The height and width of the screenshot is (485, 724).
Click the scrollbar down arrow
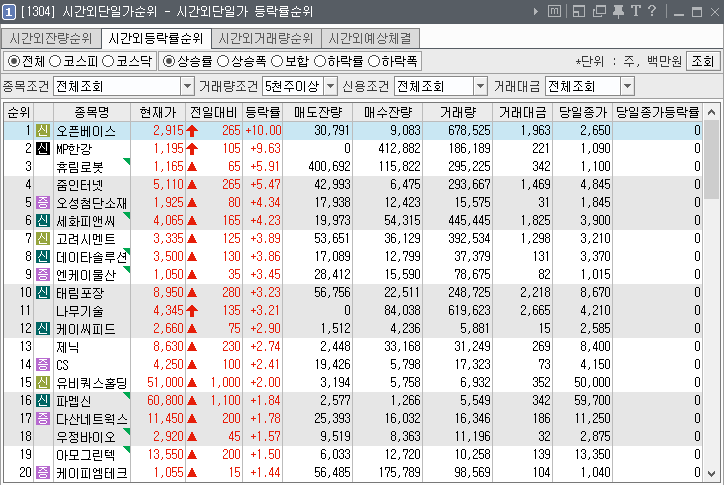[x=712, y=474]
